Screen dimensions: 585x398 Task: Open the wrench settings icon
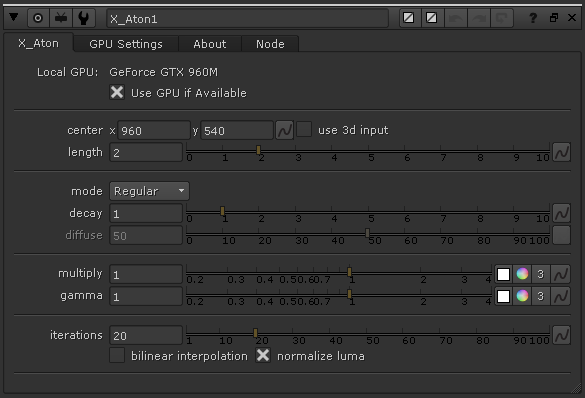pyautogui.click(x=84, y=18)
